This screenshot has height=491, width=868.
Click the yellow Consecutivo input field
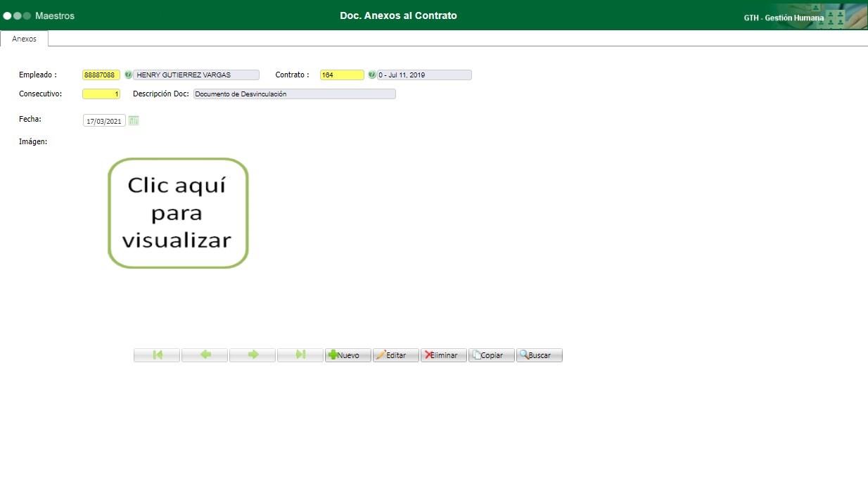101,94
